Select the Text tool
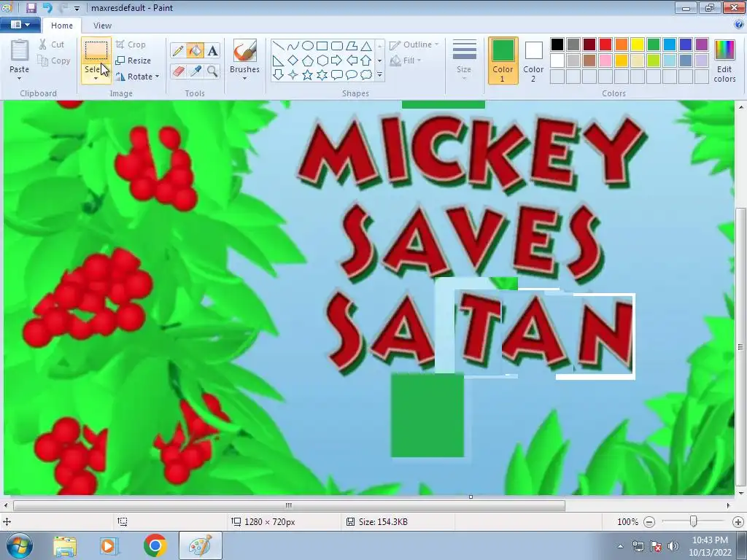The image size is (747, 560). [212, 50]
